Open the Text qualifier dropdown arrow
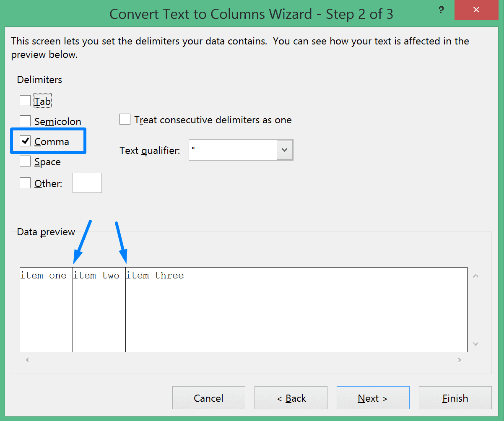The image size is (504, 421). click(x=285, y=150)
